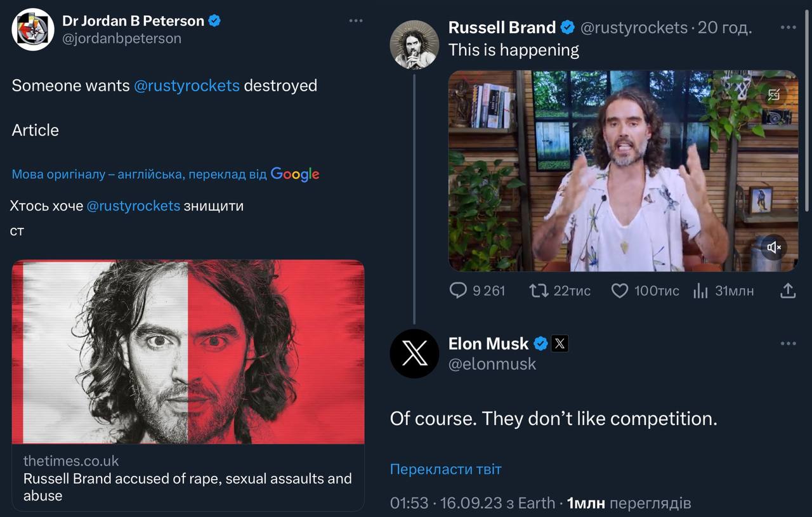Viewport: 812px width, 517px height.
Task: Click the reply icon under Russell Brand's tweet
Action: (x=458, y=291)
